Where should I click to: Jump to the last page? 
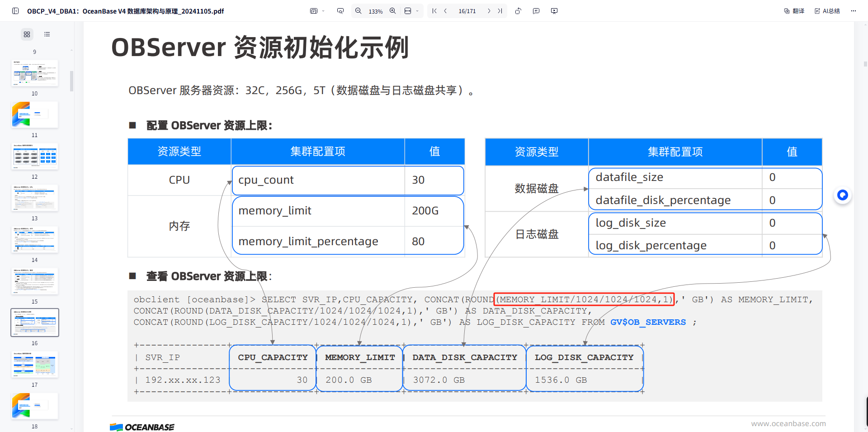pyautogui.click(x=500, y=11)
